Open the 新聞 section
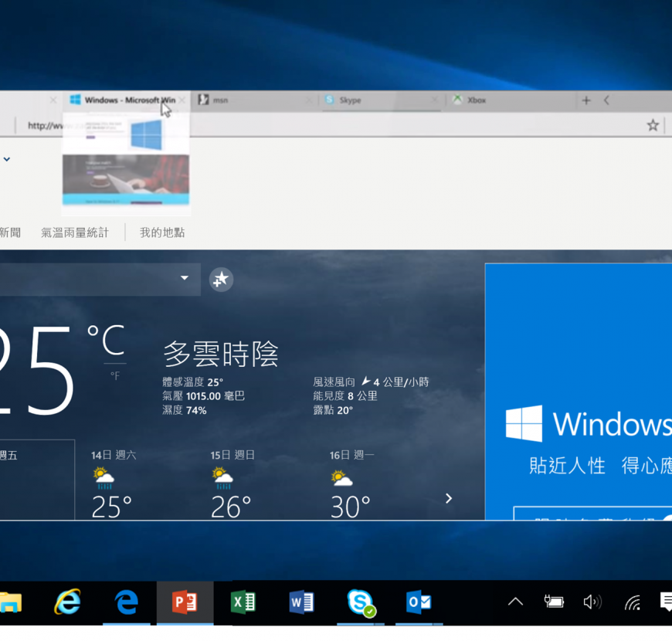This screenshot has height=641, width=672. pos(10,232)
